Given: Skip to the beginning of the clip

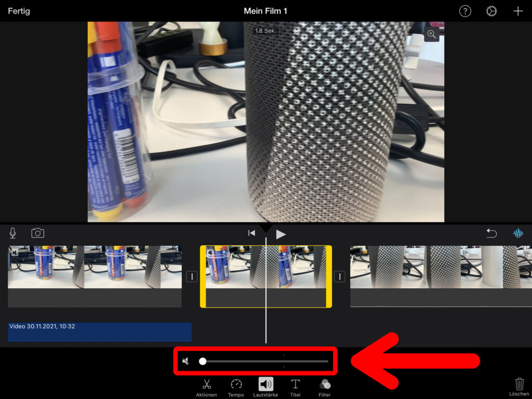Looking at the screenshot, I should (x=251, y=234).
